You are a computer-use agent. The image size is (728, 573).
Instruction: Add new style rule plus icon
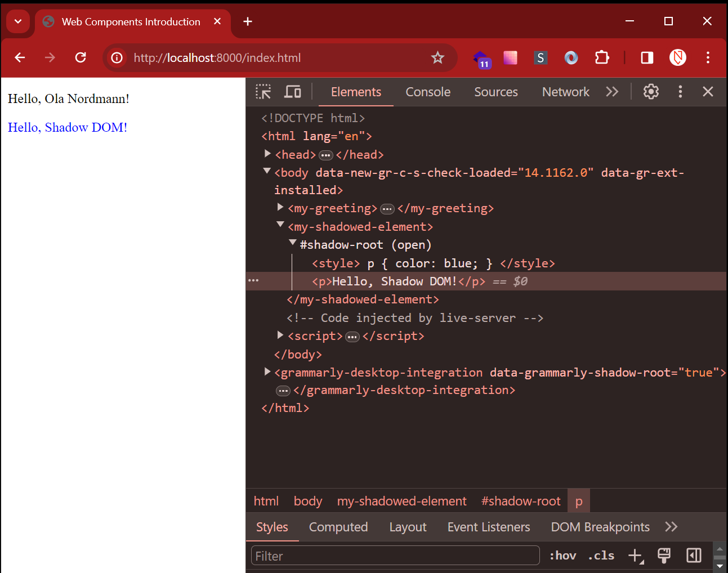(636, 556)
